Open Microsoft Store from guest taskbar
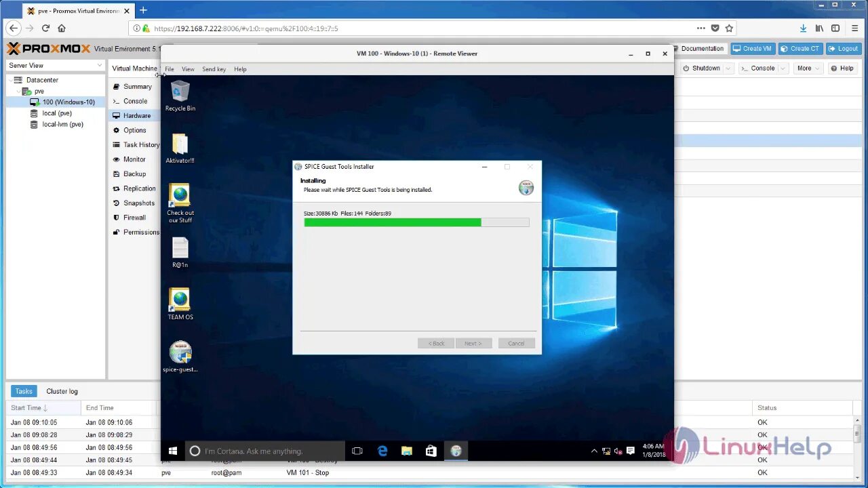 (x=431, y=451)
